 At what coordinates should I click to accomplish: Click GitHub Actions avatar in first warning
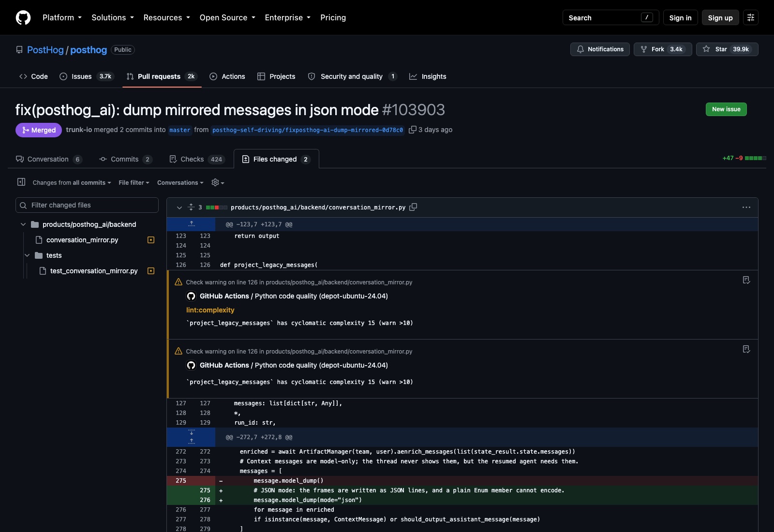191,296
